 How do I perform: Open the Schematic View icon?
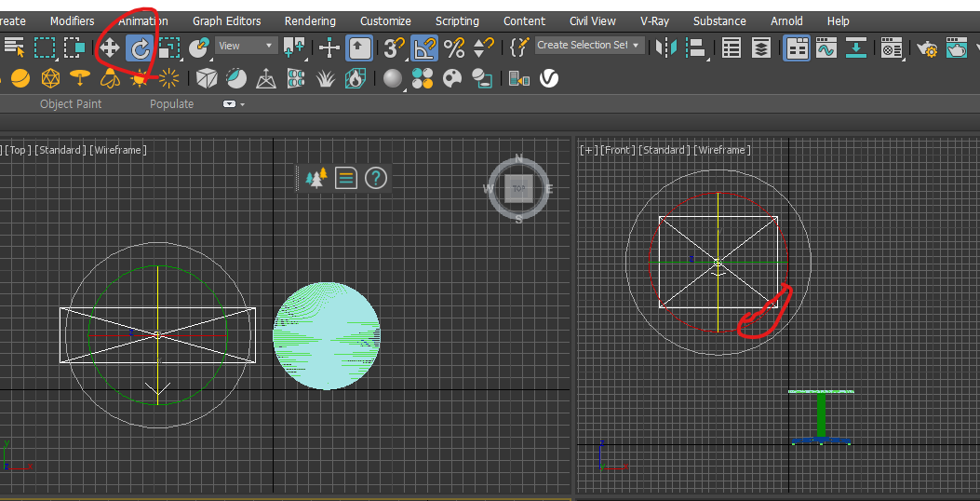click(x=855, y=47)
